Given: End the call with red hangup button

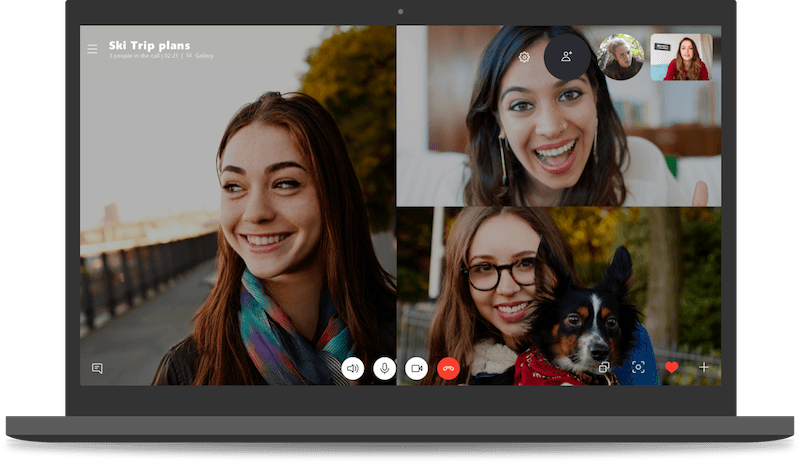Looking at the screenshot, I should pos(448,368).
